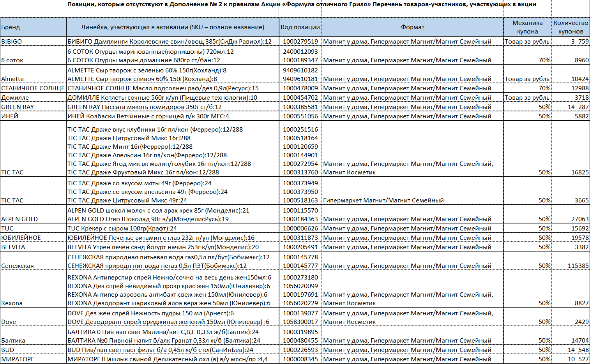Image resolution: width=590 pixels, height=364 pixels.
Task: Select the BELVITA brand cell
Action: click(x=33, y=247)
